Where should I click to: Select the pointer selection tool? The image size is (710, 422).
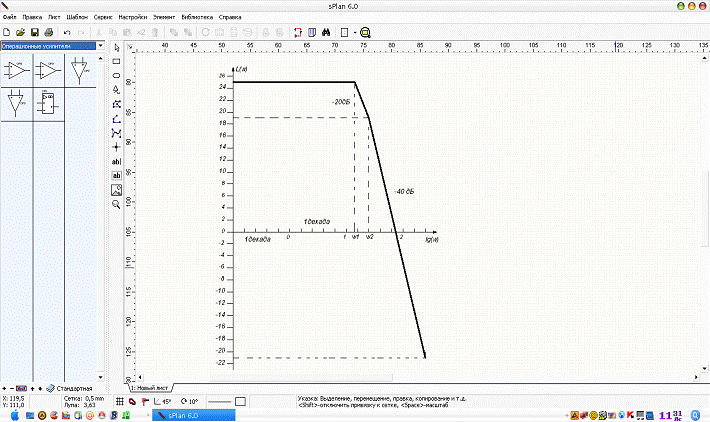coord(116,47)
